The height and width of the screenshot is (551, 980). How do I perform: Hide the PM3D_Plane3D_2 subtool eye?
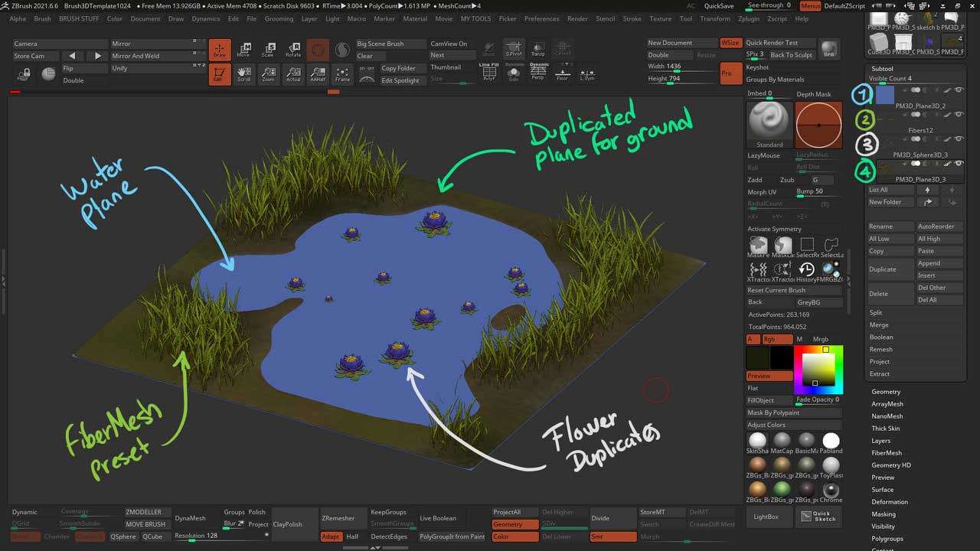tap(959, 90)
